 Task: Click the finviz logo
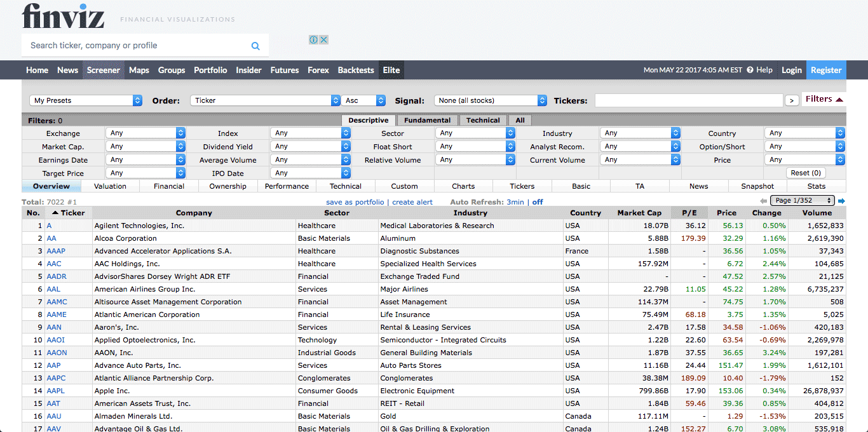click(x=63, y=17)
